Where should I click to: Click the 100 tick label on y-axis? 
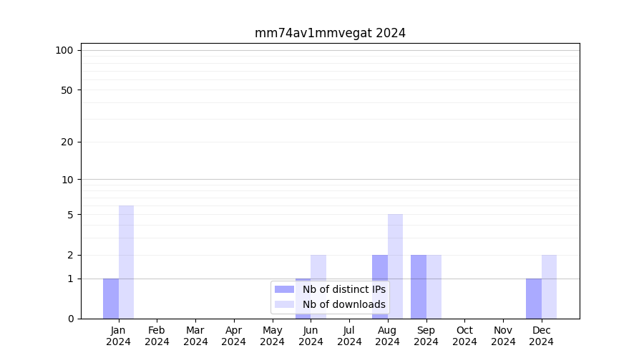pos(64,50)
